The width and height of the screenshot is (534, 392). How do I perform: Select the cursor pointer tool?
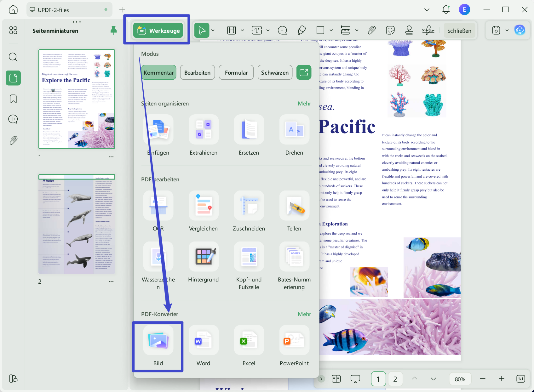[202, 30]
